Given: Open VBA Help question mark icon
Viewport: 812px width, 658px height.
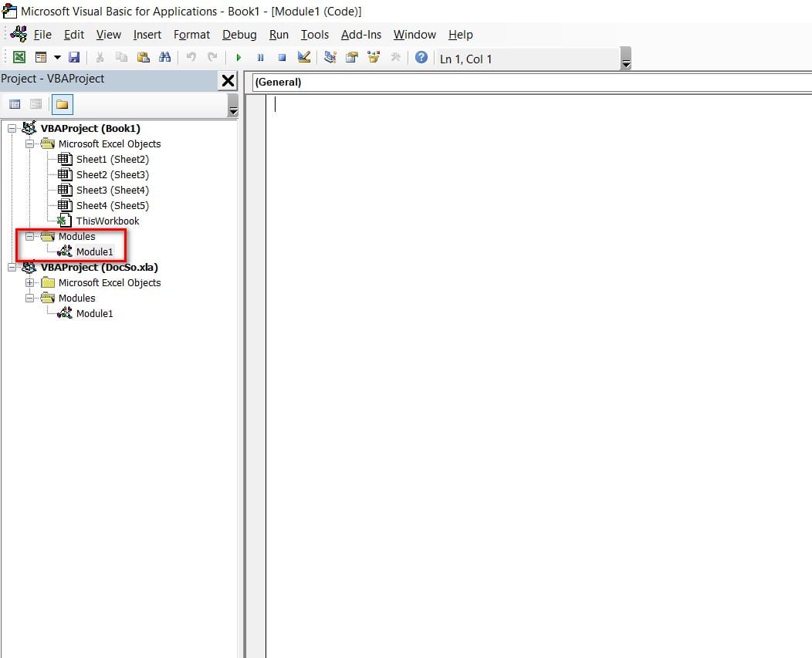Looking at the screenshot, I should [x=421, y=58].
